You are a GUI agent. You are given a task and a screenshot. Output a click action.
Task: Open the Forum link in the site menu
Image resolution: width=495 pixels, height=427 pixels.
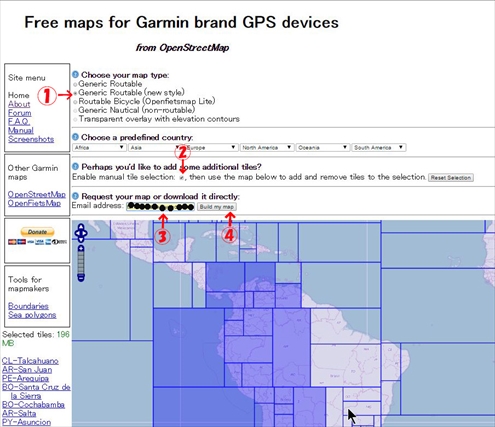point(20,113)
